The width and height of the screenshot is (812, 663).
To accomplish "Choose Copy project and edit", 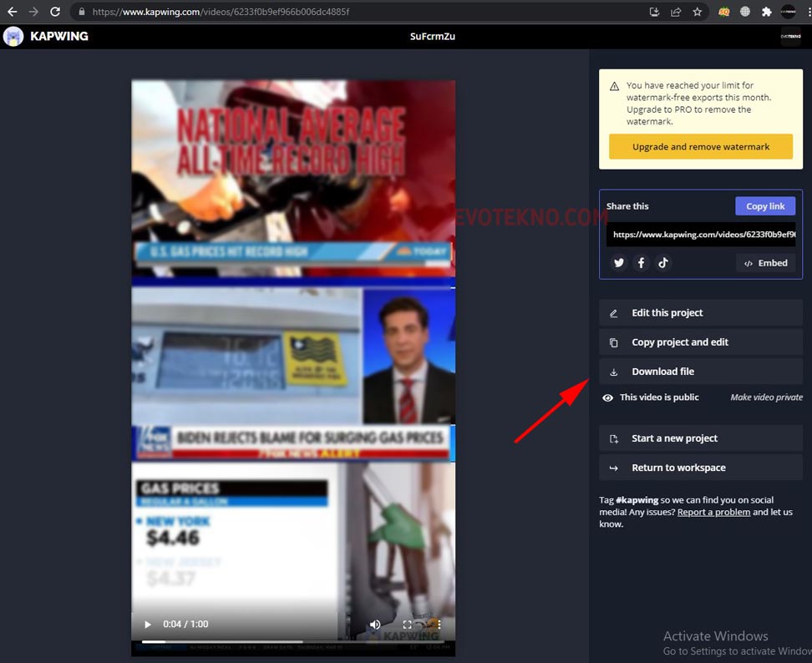I will [x=700, y=342].
